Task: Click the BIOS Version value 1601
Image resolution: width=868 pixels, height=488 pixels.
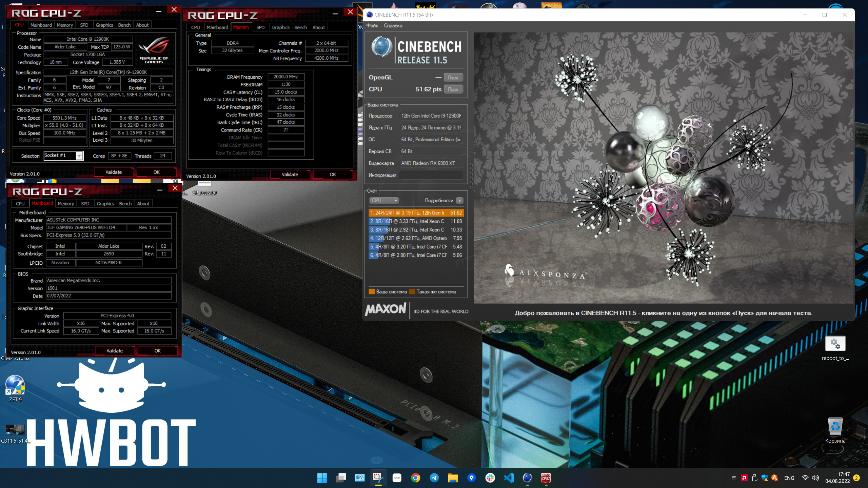Action: click(x=108, y=288)
